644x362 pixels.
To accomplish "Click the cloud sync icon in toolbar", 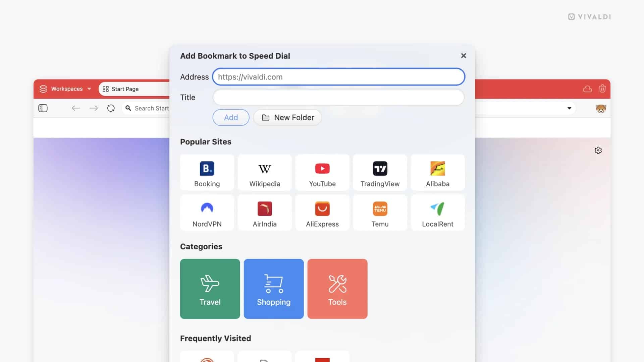I will (x=587, y=89).
